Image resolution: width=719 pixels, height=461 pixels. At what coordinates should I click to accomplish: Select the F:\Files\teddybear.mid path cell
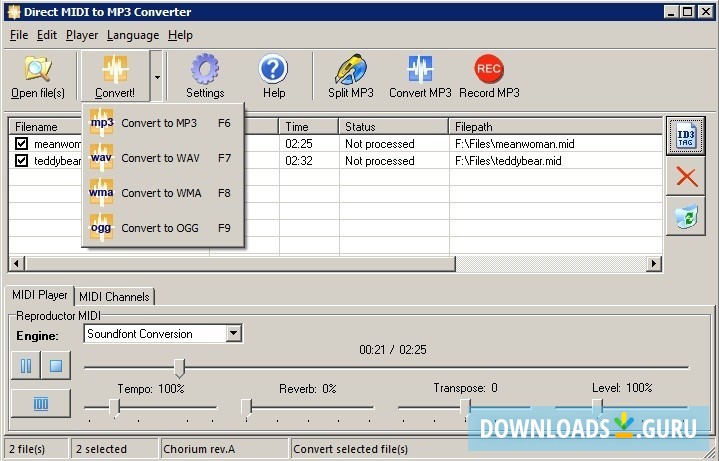click(x=508, y=161)
